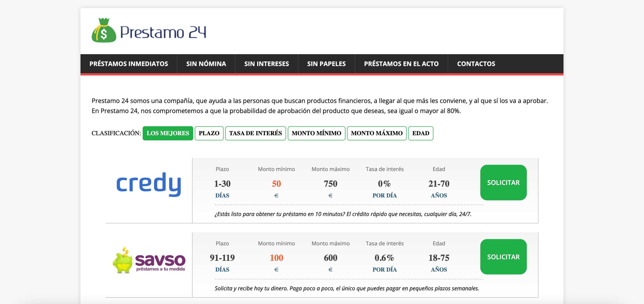Click the credy lender logo

[x=149, y=184]
